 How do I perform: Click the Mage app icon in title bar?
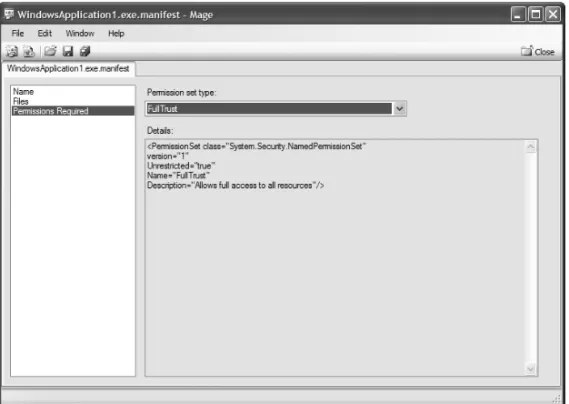9,14
